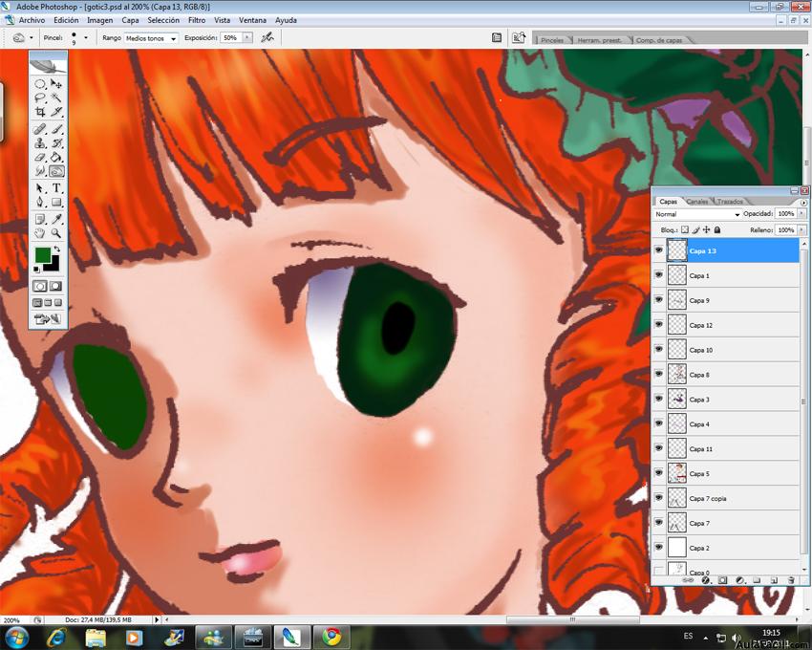Select the Zoom tool
This screenshot has width=812, height=650.
tap(56, 233)
